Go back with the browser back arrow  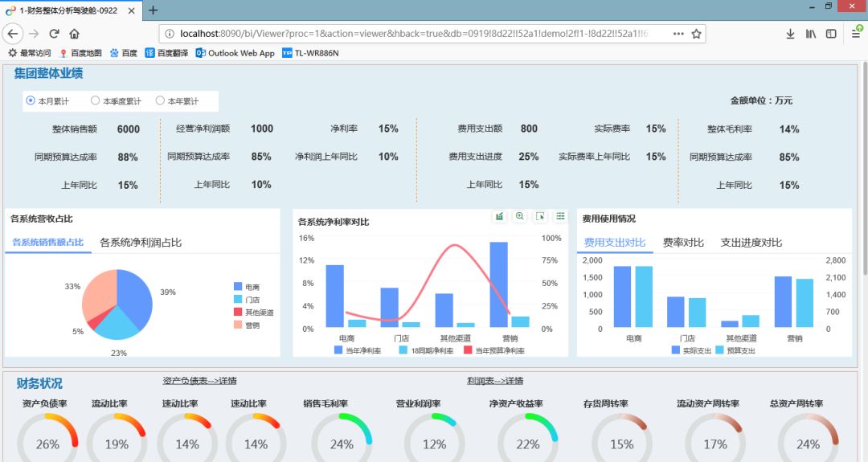[13, 34]
